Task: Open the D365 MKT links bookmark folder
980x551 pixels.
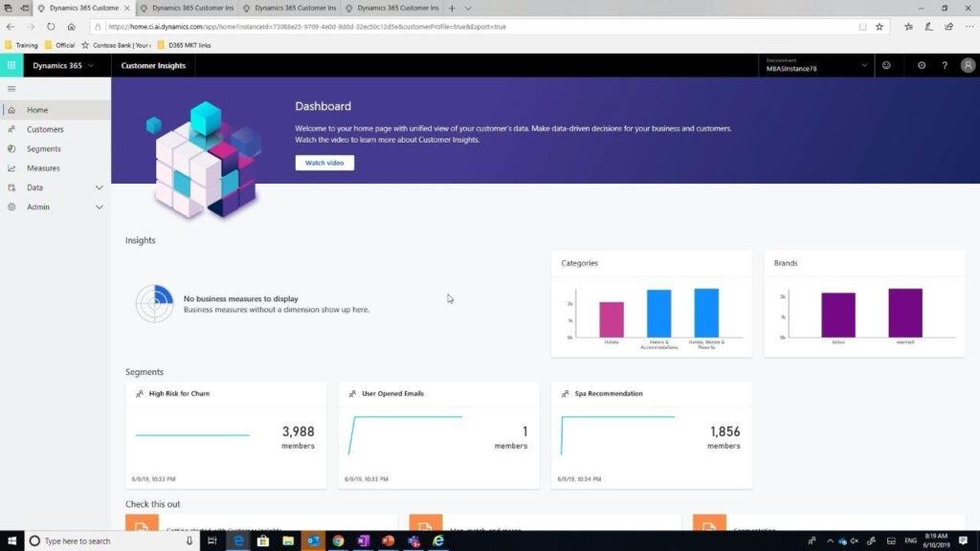Action: tap(185, 45)
